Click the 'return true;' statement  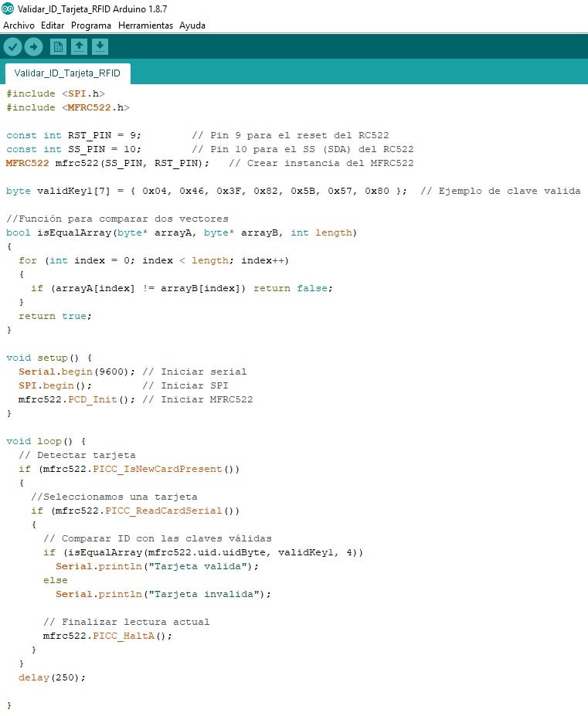coord(56,317)
